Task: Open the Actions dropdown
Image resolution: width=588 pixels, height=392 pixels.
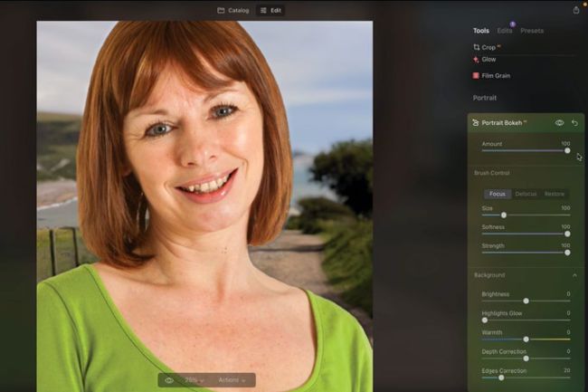Action: click(233, 380)
